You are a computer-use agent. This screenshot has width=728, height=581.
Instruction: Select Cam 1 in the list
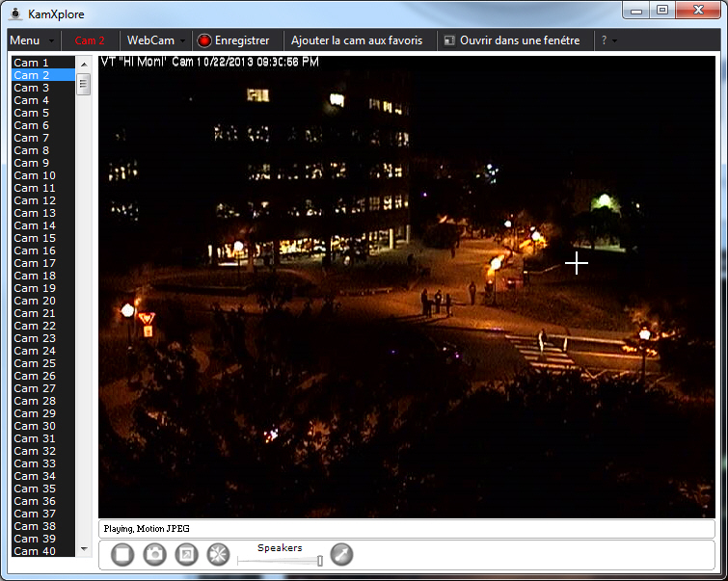[43, 63]
